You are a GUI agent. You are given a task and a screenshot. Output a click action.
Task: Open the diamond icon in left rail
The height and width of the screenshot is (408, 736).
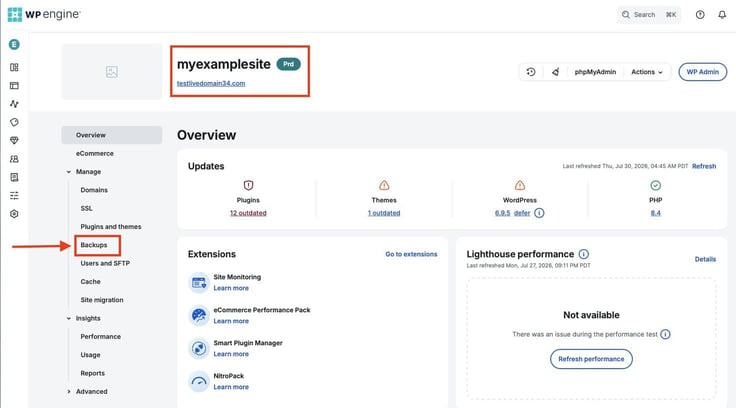tap(14, 140)
